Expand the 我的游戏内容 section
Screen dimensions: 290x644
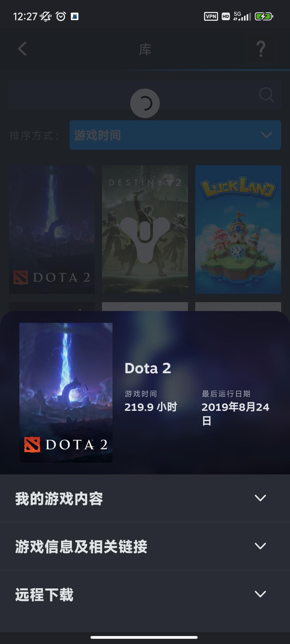click(145, 498)
